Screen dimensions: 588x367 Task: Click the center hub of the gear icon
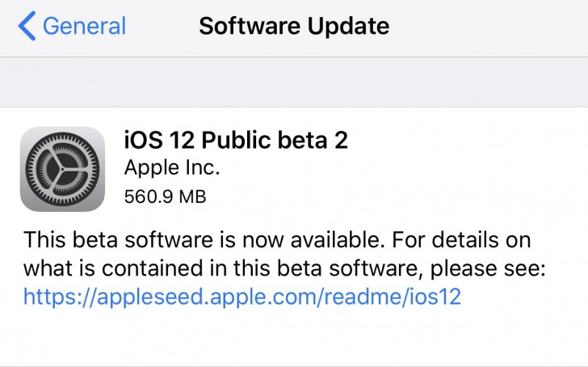[x=62, y=169]
